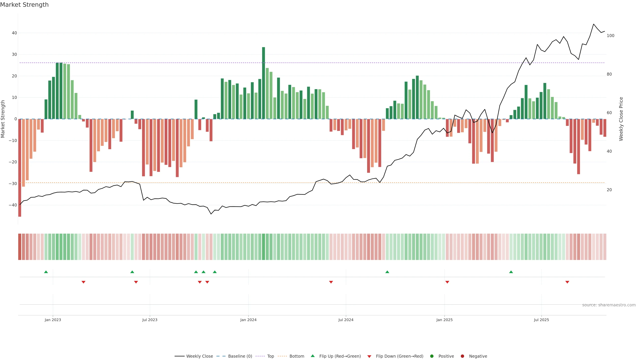Click the Jan 2024 x-axis label
Screen dimensions: 644x362
click(248, 320)
